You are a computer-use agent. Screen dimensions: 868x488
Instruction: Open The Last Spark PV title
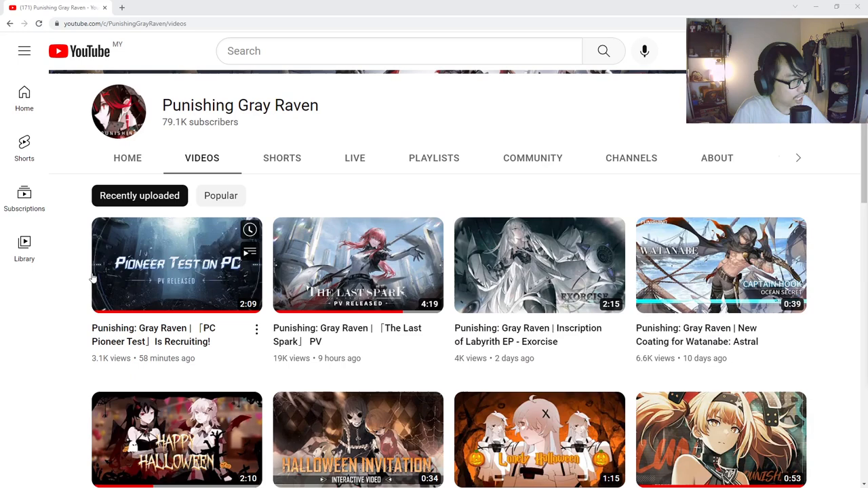point(347,335)
